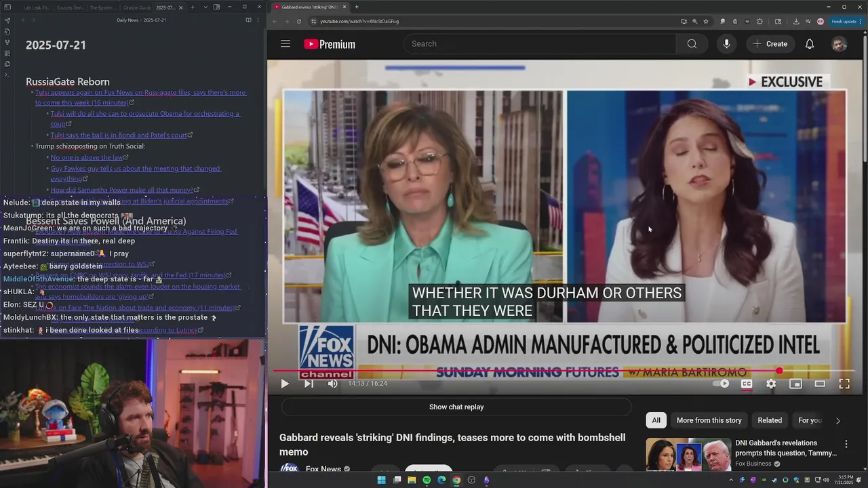Toggle Obsidian right sidebar layout icon
Viewport: 868px width, 488px height.
click(x=216, y=7)
